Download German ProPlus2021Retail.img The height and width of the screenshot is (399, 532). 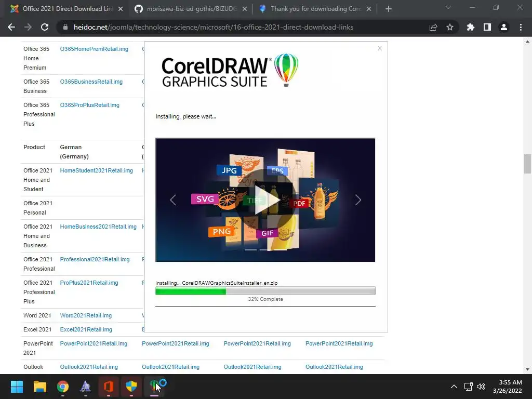[89, 283]
